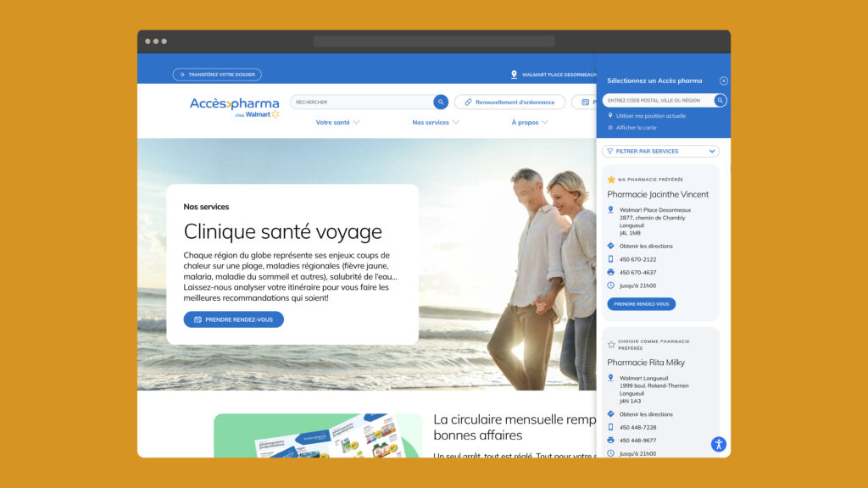Image resolution: width=868 pixels, height=488 pixels.
Task: Open the Filtrer par services dropdown
Action: (x=661, y=151)
